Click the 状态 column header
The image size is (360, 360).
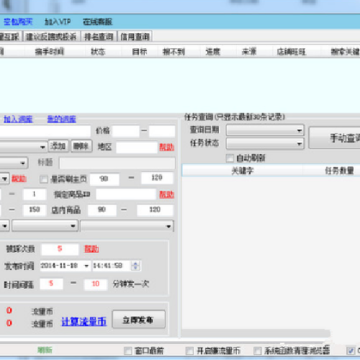[x=98, y=52]
